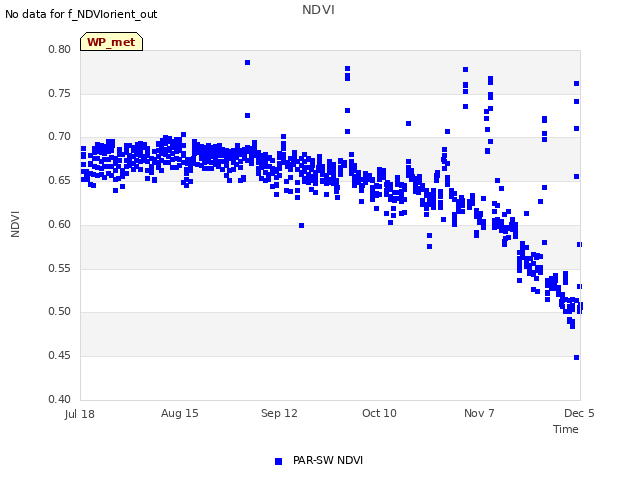Click the NDVI y-axis label
This screenshot has width=640, height=480.
pyautogui.click(x=15, y=224)
